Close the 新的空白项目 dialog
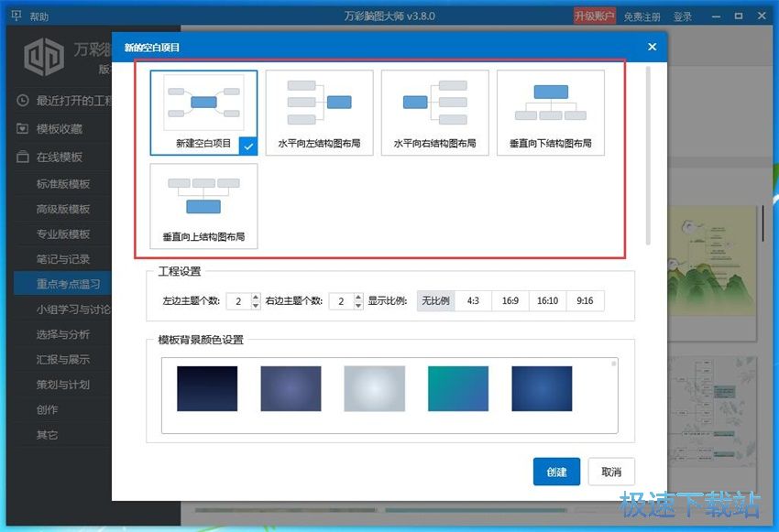The height and width of the screenshot is (532, 779). pyautogui.click(x=653, y=47)
